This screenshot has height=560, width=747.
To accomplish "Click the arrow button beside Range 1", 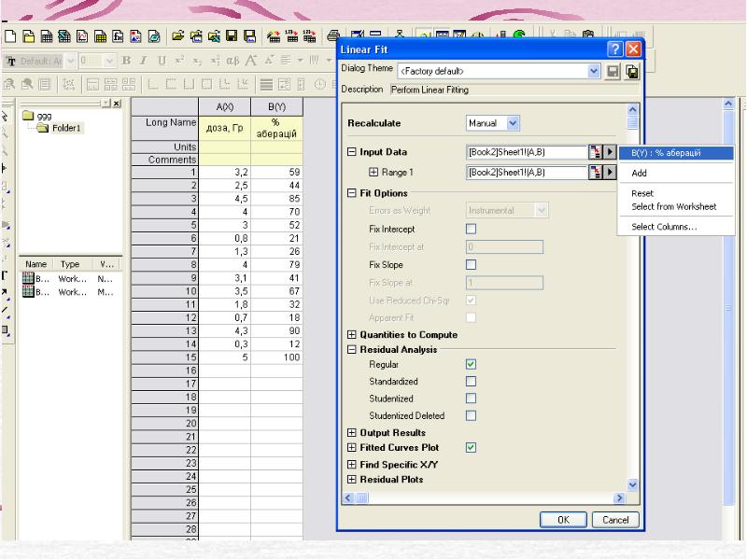I will point(611,172).
